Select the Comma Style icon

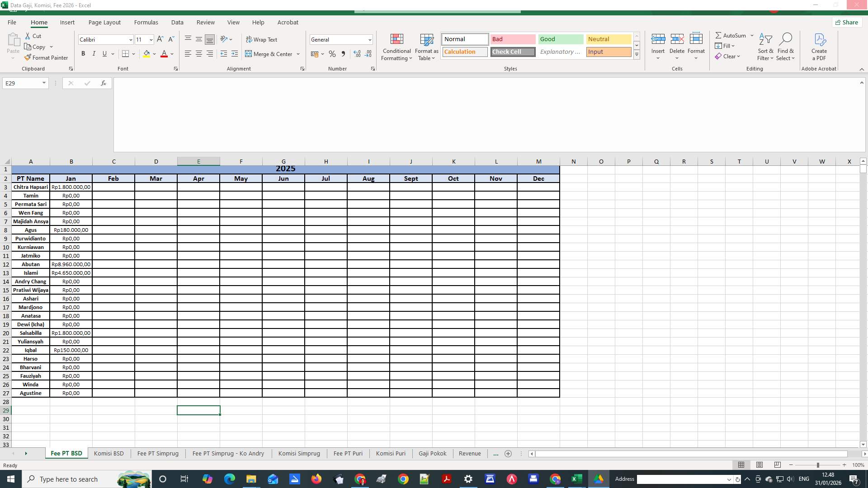pyautogui.click(x=343, y=54)
